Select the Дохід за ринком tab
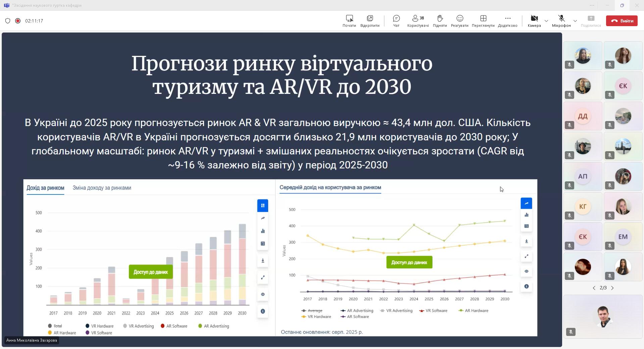Viewport: 644px width, 349px height. 45,188
